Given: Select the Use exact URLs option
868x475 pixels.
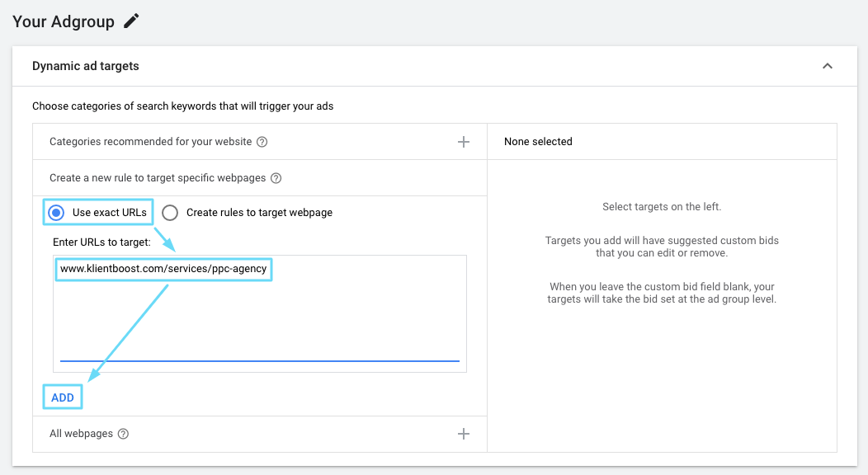Looking at the screenshot, I should click(56, 212).
